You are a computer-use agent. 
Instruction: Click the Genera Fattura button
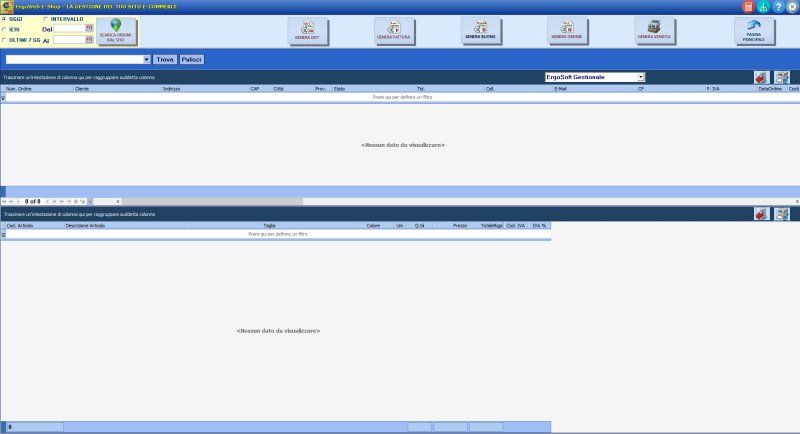point(394,32)
